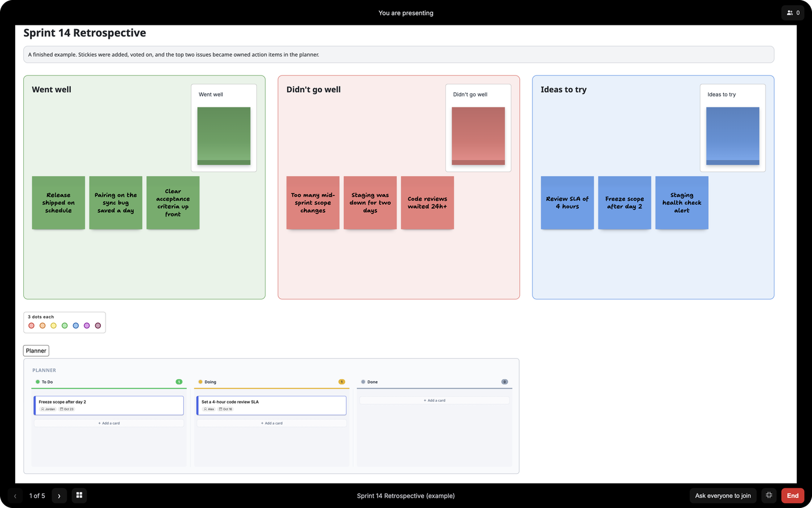Open the 'Freeze scope after day 2' planner card

tap(109, 405)
